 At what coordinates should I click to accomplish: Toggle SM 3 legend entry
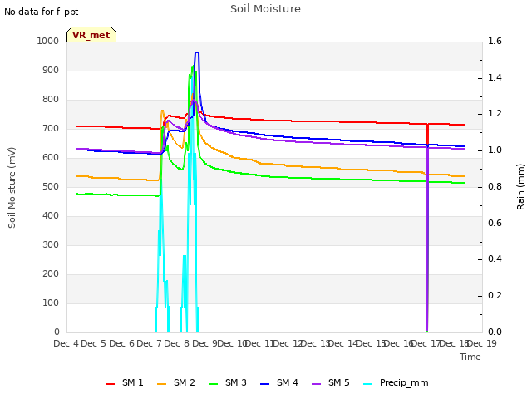(x=228, y=382)
